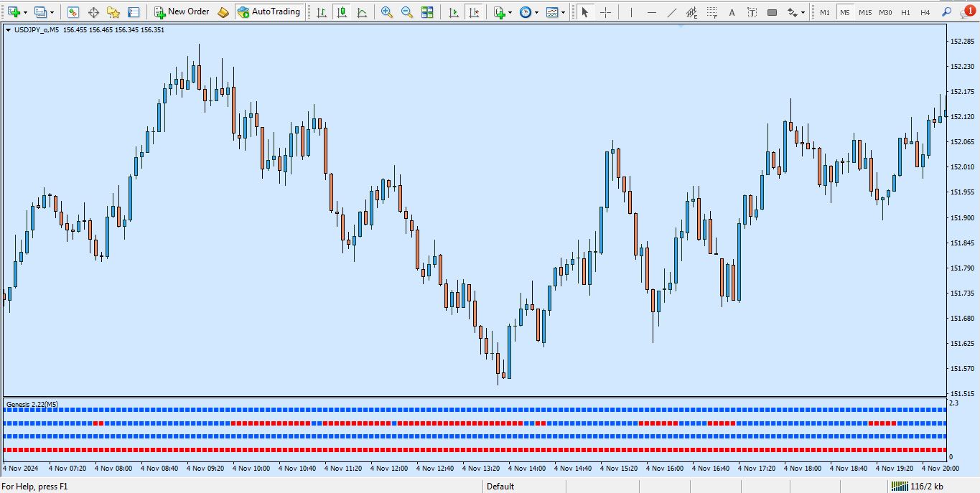Expand the new chart dropdown arrow
Viewport: 980px width, 493px height.
pos(26,12)
